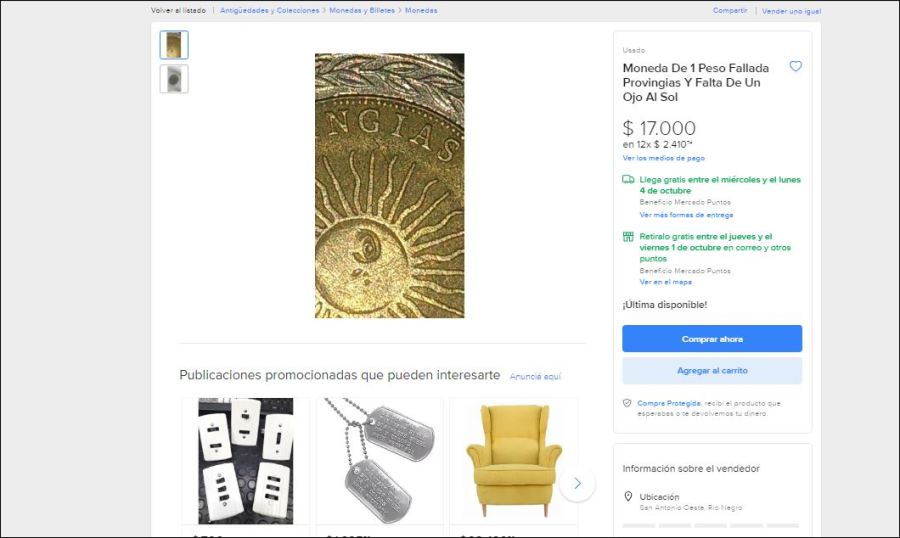The image size is (900, 538).
Task: Open the yellow armchair promoted listing
Action: pyautogui.click(x=513, y=460)
